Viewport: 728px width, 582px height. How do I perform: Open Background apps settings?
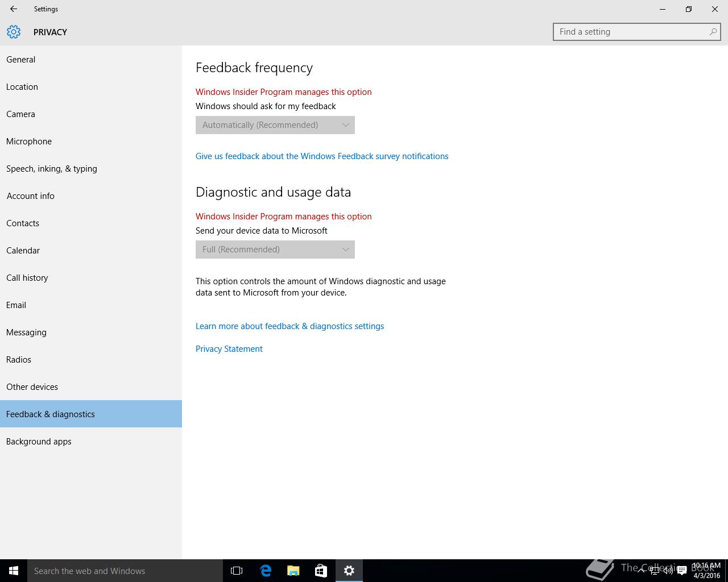point(91,442)
